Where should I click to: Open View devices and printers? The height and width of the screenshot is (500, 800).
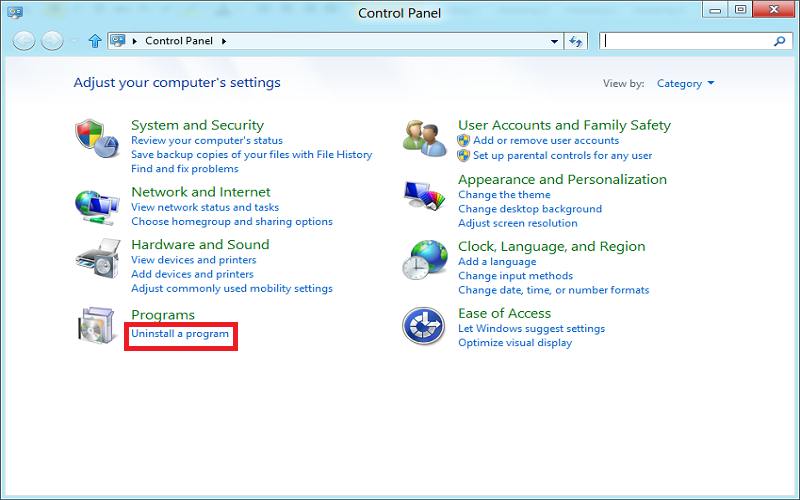193,260
